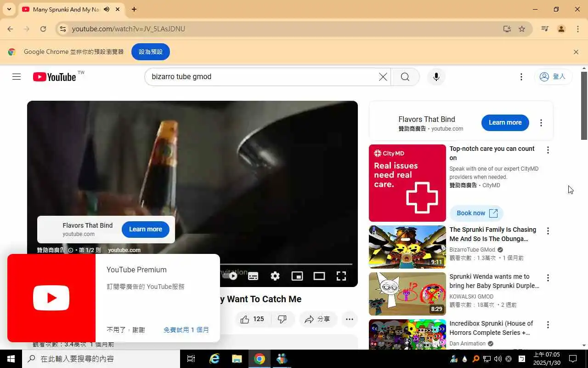Dismiss the default browser infobar
588x368 pixels.
tap(576, 52)
